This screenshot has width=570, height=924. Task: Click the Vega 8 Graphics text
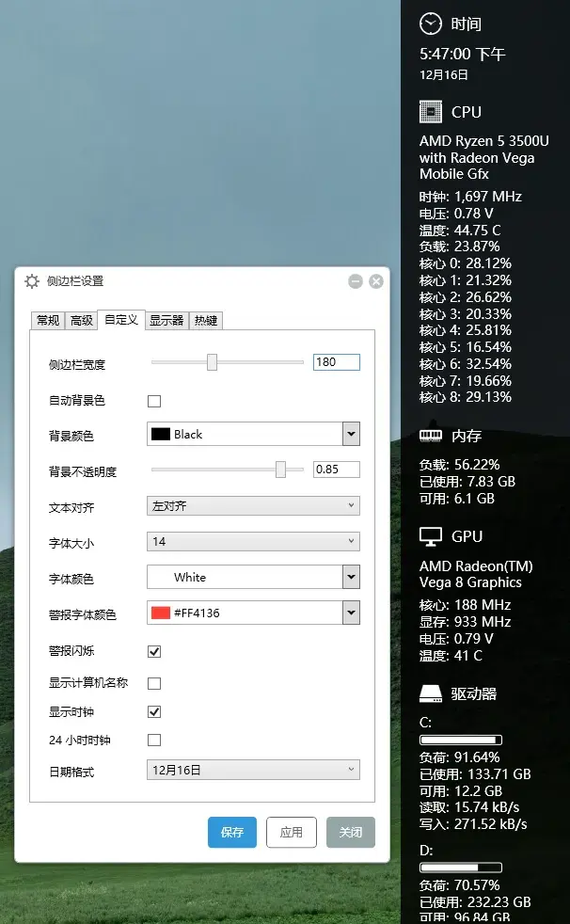click(470, 582)
